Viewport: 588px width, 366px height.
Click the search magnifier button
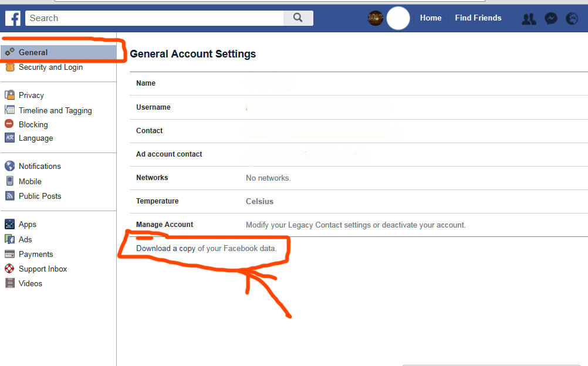pos(298,18)
